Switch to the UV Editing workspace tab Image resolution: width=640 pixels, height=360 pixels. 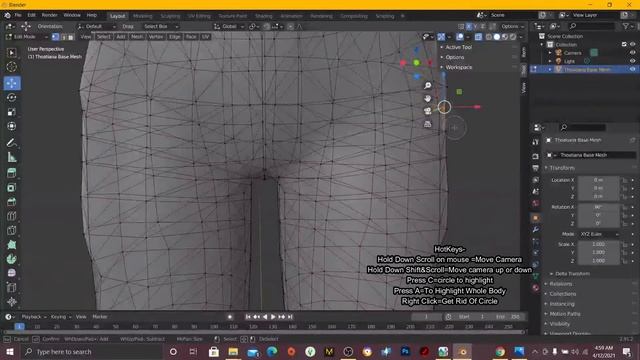click(x=199, y=16)
